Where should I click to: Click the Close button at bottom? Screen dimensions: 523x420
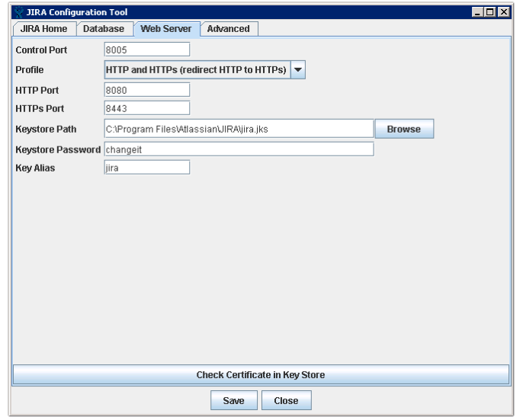pos(286,400)
